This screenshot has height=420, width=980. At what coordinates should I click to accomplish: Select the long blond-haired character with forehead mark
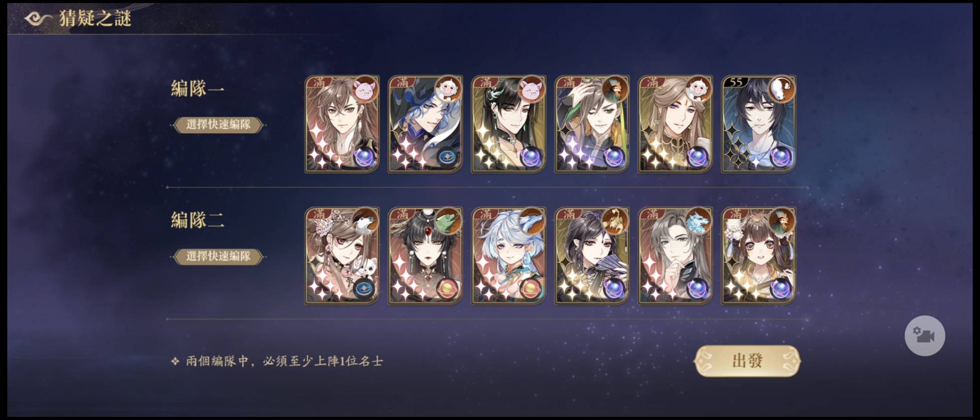[675, 124]
